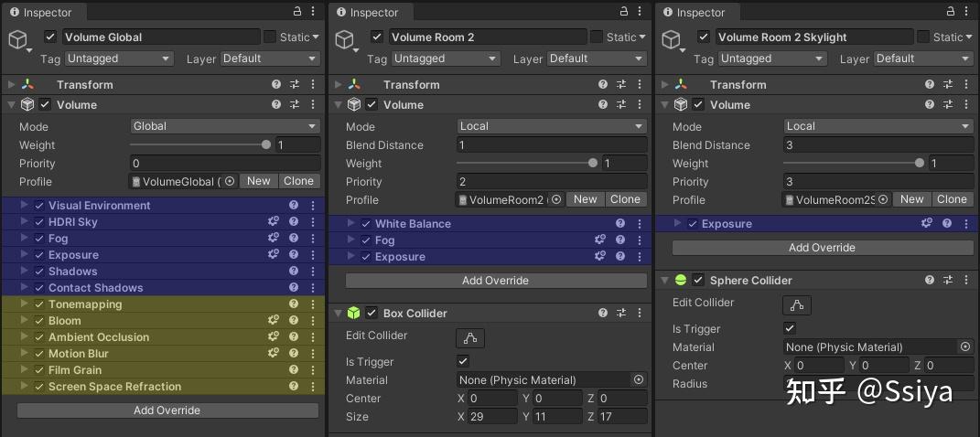Open object picker for VolumeGlobal profile

click(x=230, y=181)
